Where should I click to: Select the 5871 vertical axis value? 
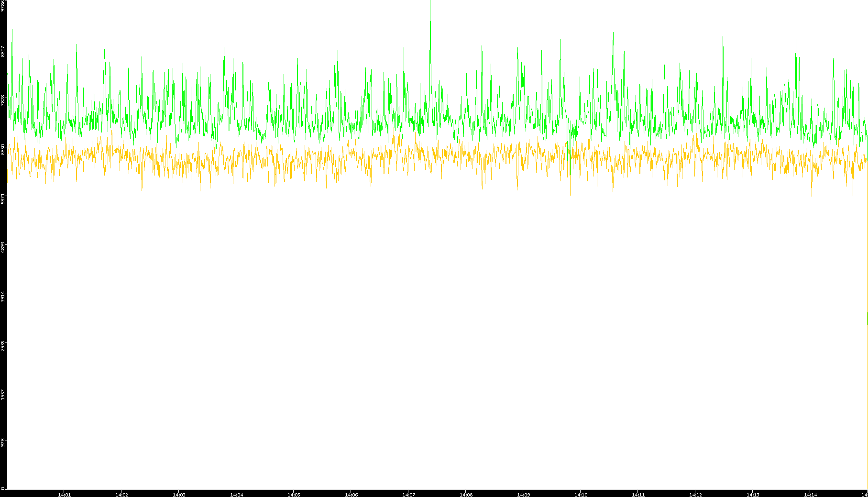3,198
